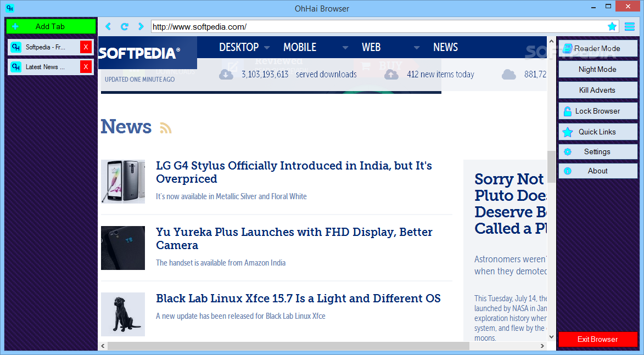Open the NEWS site menu
This screenshot has width=644, height=355.
click(446, 47)
